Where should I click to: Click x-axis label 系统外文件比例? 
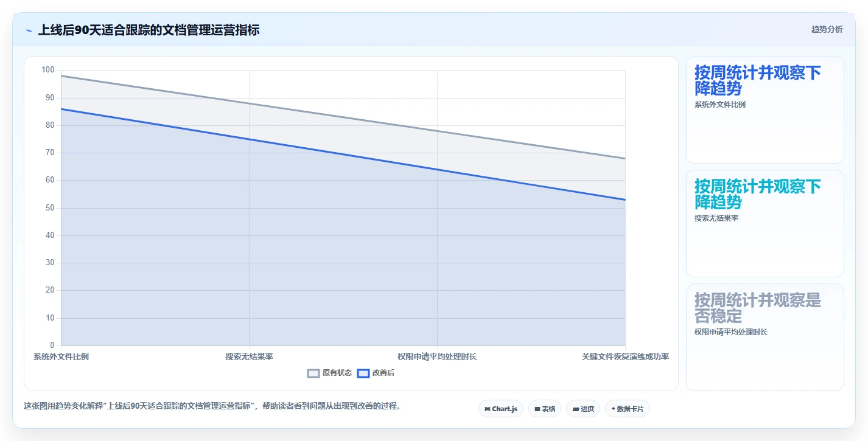pos(61,356)
